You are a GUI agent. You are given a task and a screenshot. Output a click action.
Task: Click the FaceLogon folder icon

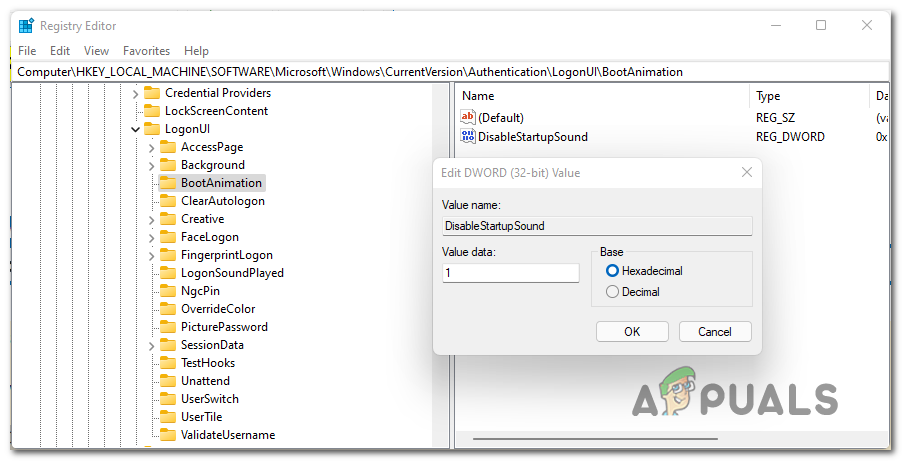coord(168,237)
